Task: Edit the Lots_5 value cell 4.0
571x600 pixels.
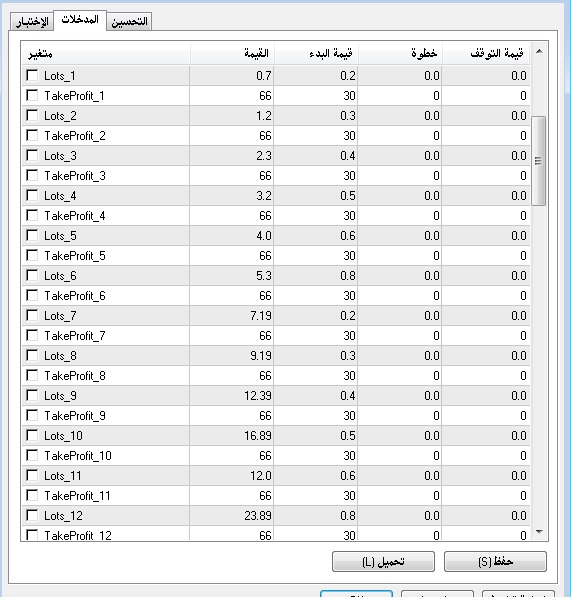Action: point(232,235)
